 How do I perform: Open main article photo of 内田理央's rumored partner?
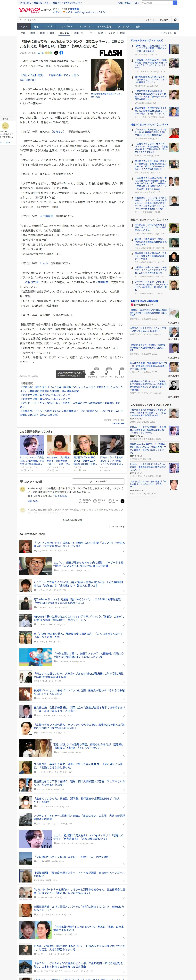pyautogui.click(x=107, y=75)
